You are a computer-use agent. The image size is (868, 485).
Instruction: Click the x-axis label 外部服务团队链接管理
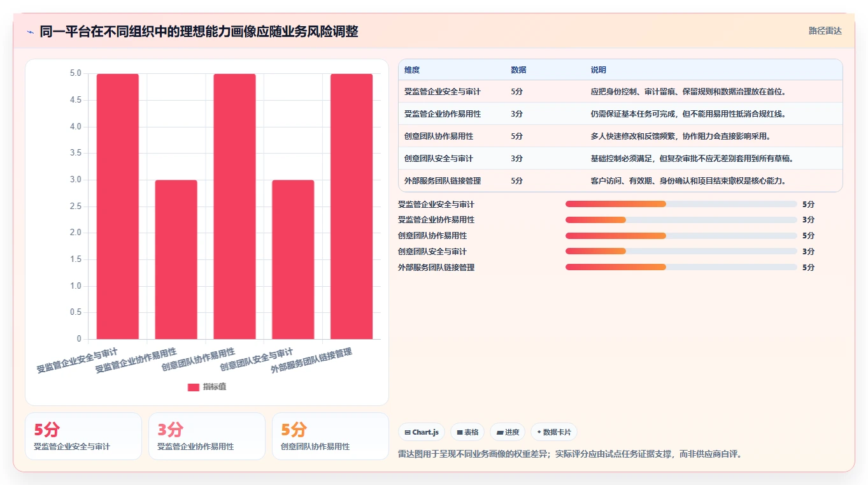point(311,361)
